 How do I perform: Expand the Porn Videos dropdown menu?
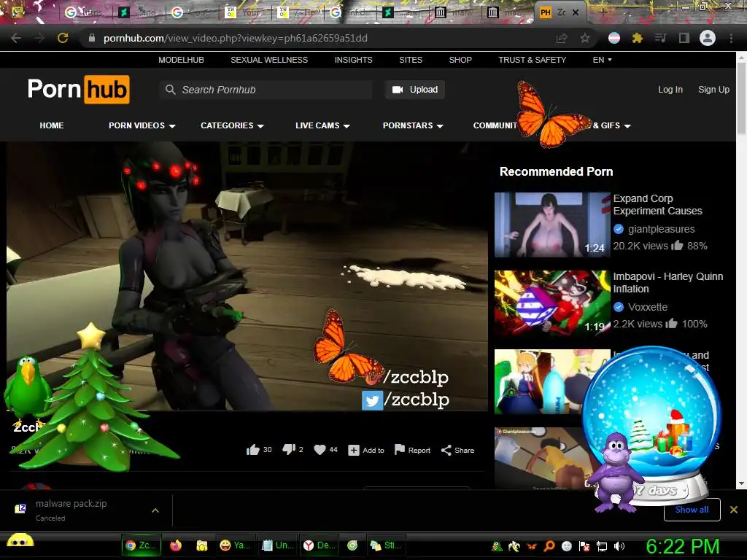[142, 125]
